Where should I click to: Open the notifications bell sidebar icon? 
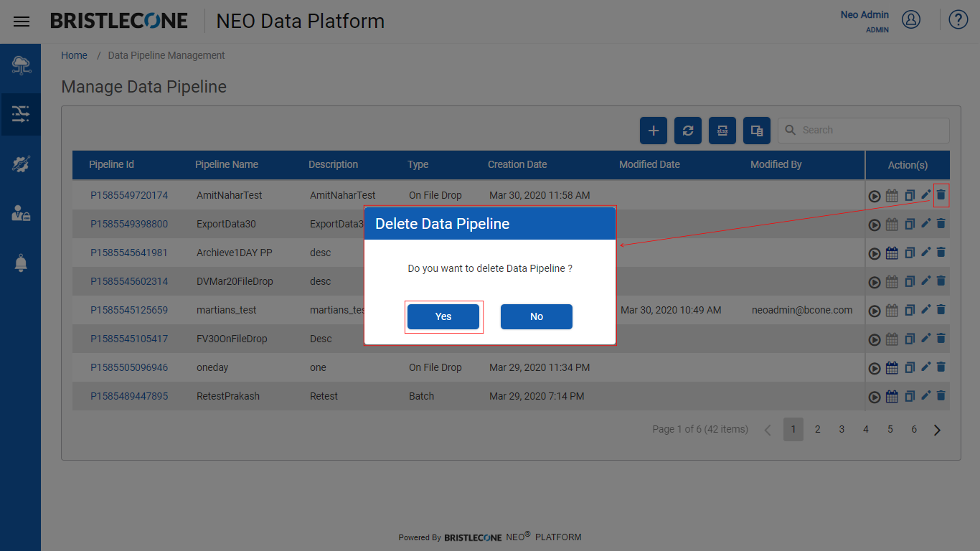pyautogui.click(x=21, y=263)
